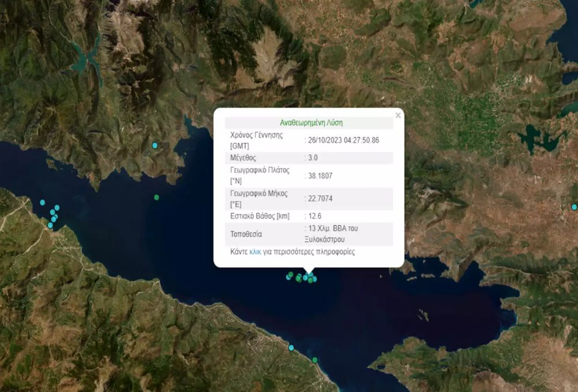Click the origin time 26/10/2023 04:27:50.86
This screenshot has height=392, width=578.
[x=344, y=140]
